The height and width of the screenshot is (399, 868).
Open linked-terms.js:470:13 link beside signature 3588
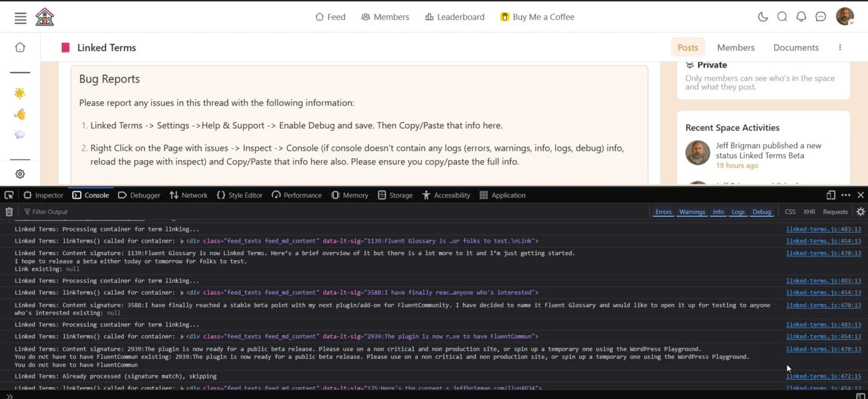point(823,305)
